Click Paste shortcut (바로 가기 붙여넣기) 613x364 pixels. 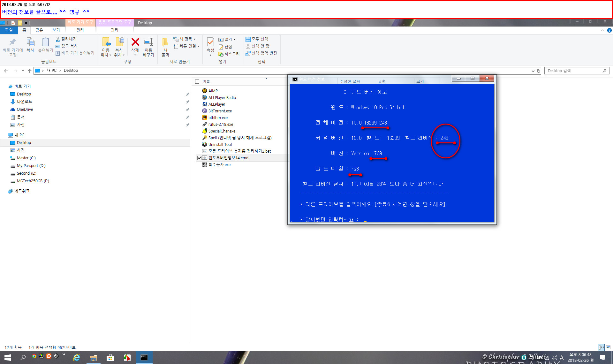tap(75, 53)
